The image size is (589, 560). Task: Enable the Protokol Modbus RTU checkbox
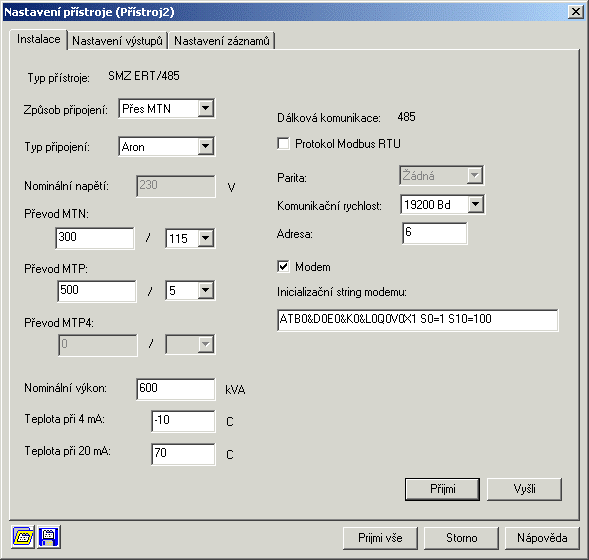point(283,143)
